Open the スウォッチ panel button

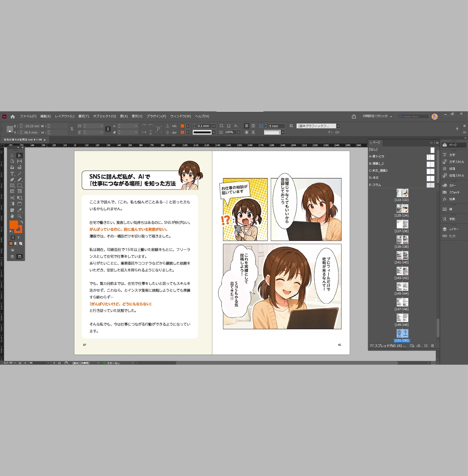[451, 192]
